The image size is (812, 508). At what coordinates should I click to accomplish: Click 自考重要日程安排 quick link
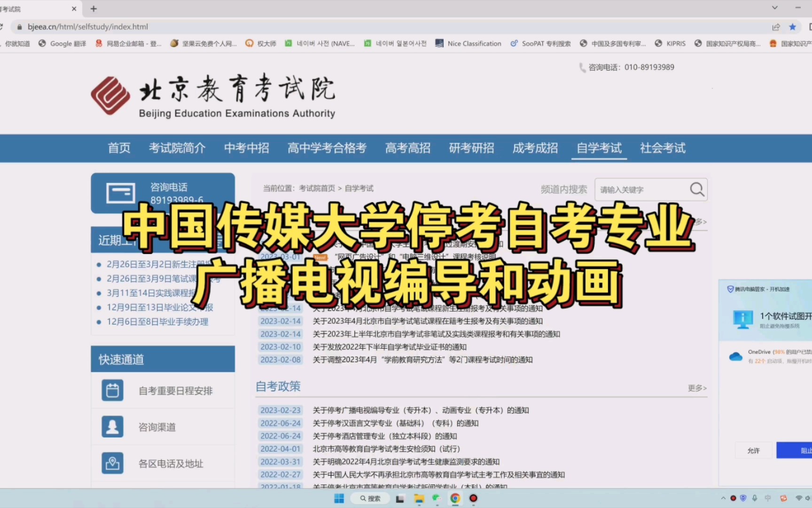(x=175, y=391)
